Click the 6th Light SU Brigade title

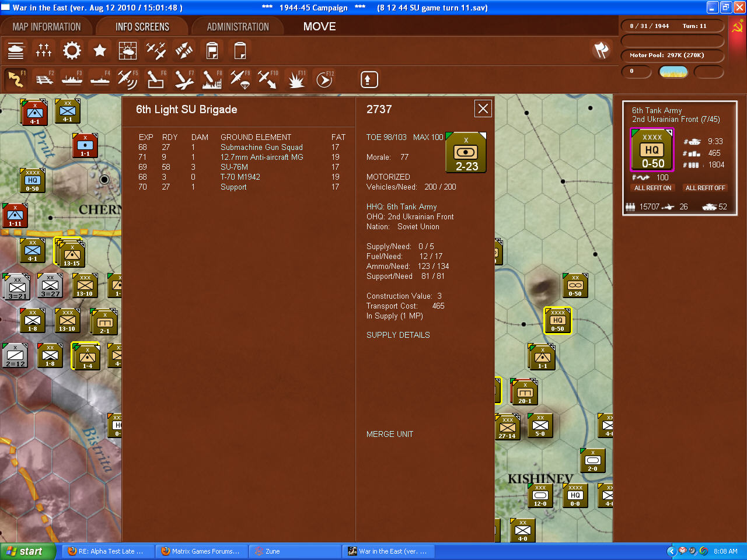coord(187,110)
